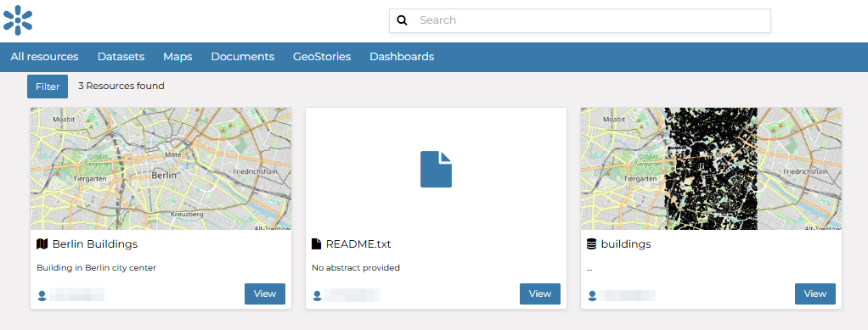Click the owner user icon on Berlin Buildings card
The width and height of the screenshot is (868, 330).
pos(42,296)
